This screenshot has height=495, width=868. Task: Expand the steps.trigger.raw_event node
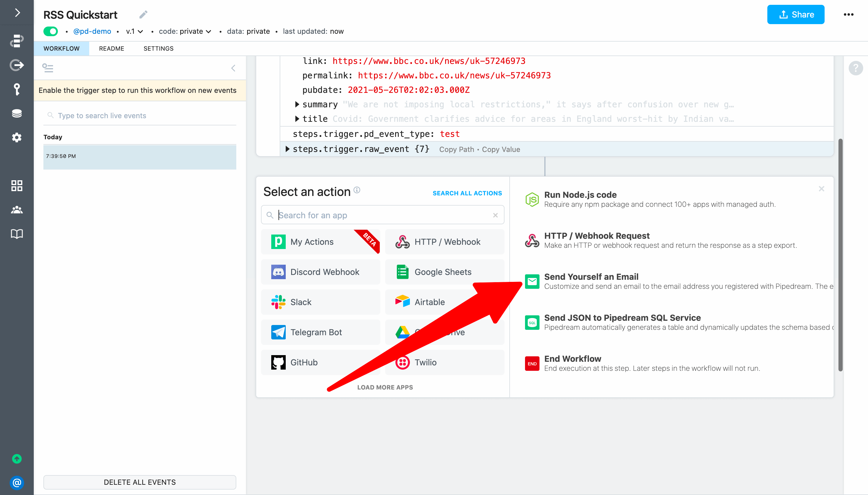pyautogui.click(x=288, y=149)
